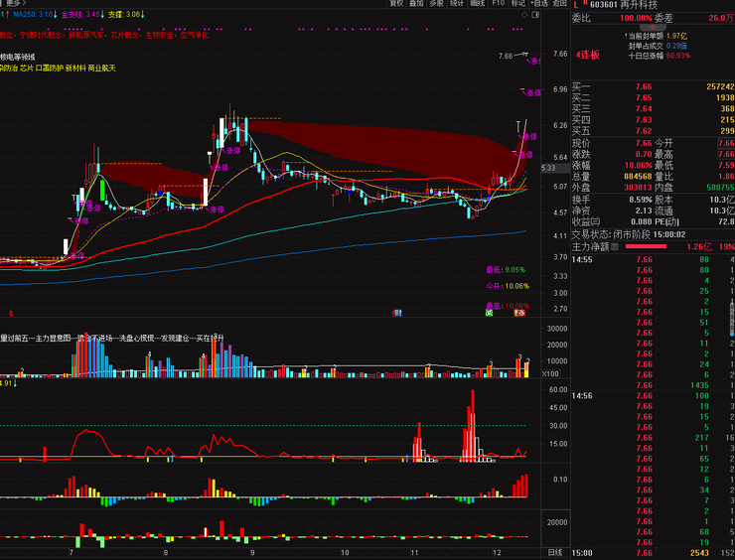Screen dimensions: 735x560
Task: Open the 日线 period selector
Action: click(555, 552)
